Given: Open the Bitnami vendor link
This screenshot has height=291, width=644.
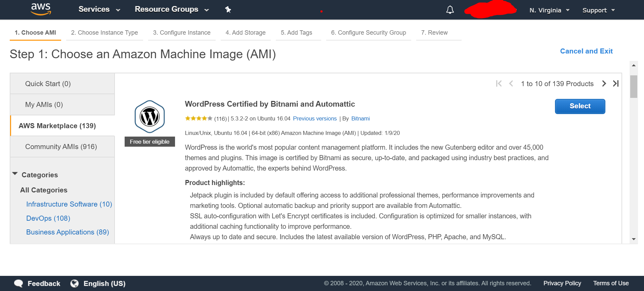Looking at the screenshot, I should (360, 118).
